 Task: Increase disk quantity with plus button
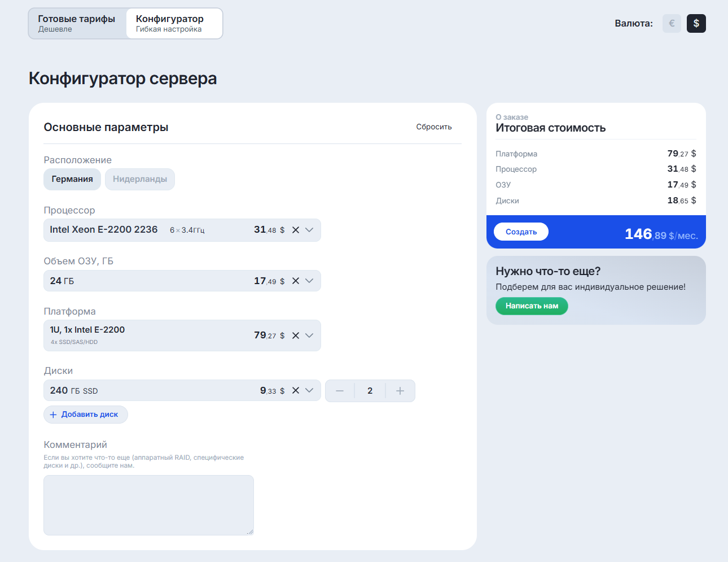(400, 391)
